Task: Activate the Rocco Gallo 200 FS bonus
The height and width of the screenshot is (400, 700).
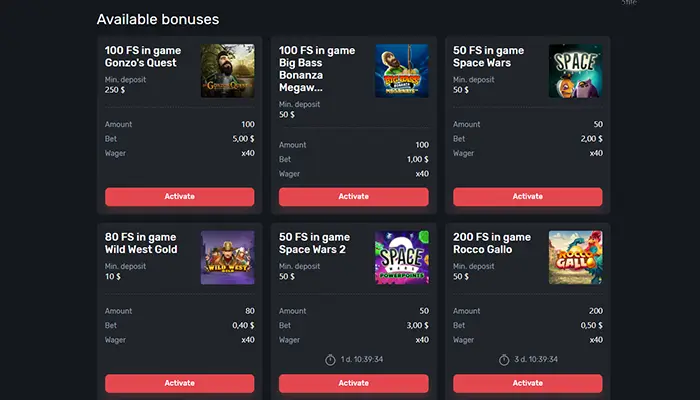Action: [528, 383]
